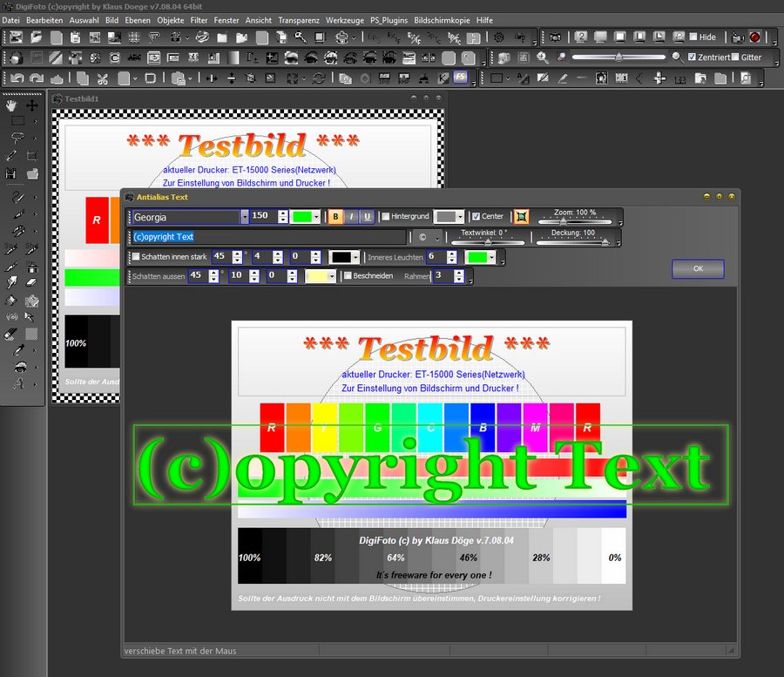Click the scissors cut icon in toolbar
Viewport: 784px width, 677px height.
[x=102, y=78]
